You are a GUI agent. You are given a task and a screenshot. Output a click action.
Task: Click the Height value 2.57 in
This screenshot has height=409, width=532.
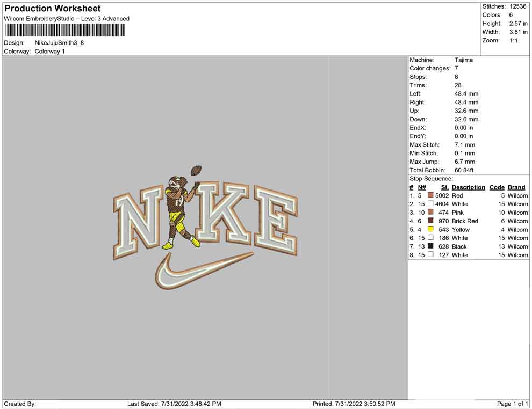(x=518, y=24)
